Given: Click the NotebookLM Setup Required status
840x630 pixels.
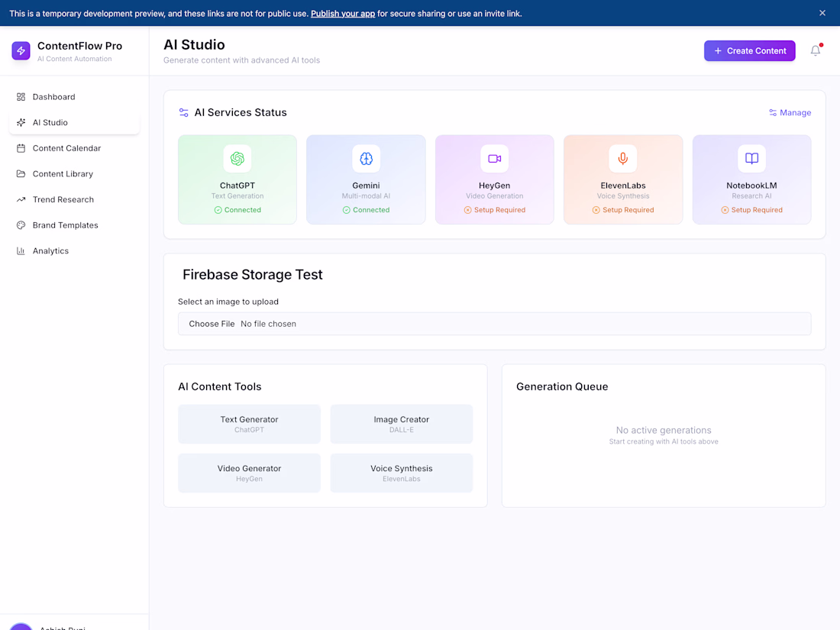Looking at the screenshot, I should (x=751, y=210).
